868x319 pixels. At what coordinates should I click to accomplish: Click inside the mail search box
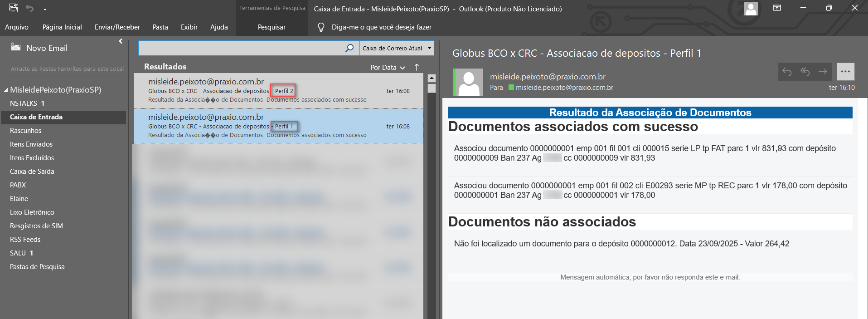click(241, 48)
